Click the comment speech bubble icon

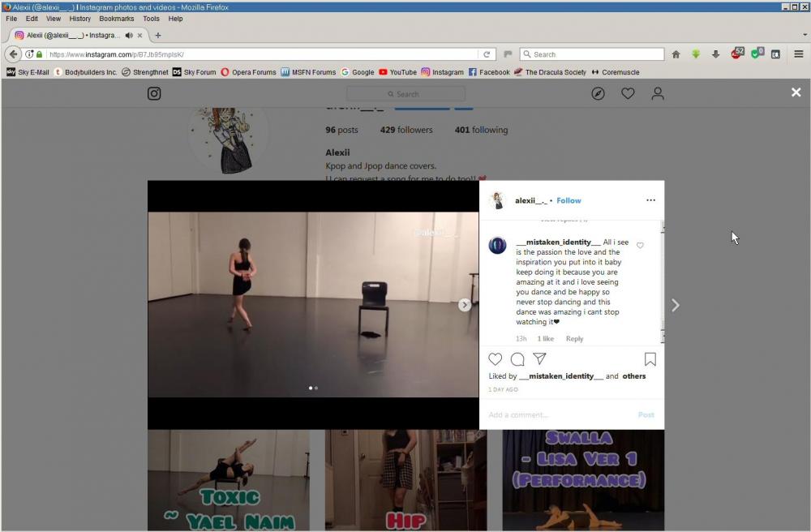click(517, 359)
